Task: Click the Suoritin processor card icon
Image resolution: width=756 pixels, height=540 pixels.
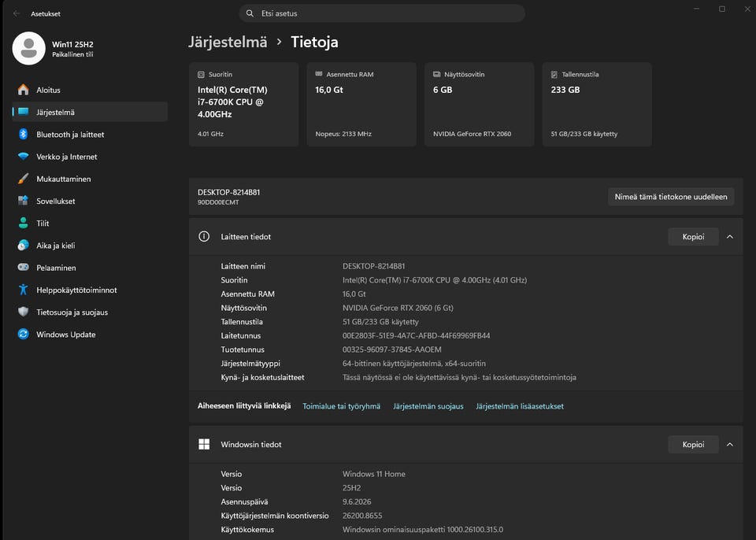Action: click(201, 75)
